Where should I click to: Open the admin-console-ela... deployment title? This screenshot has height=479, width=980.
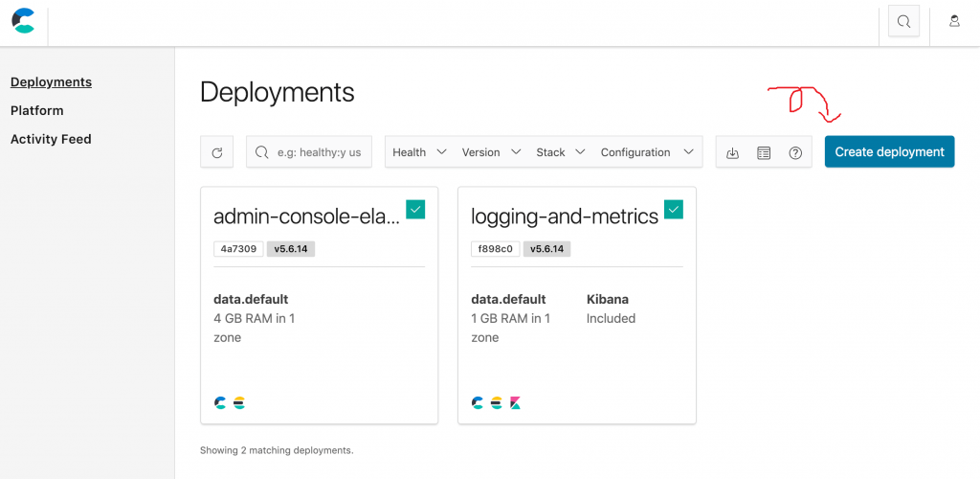[x=306, y=217]
